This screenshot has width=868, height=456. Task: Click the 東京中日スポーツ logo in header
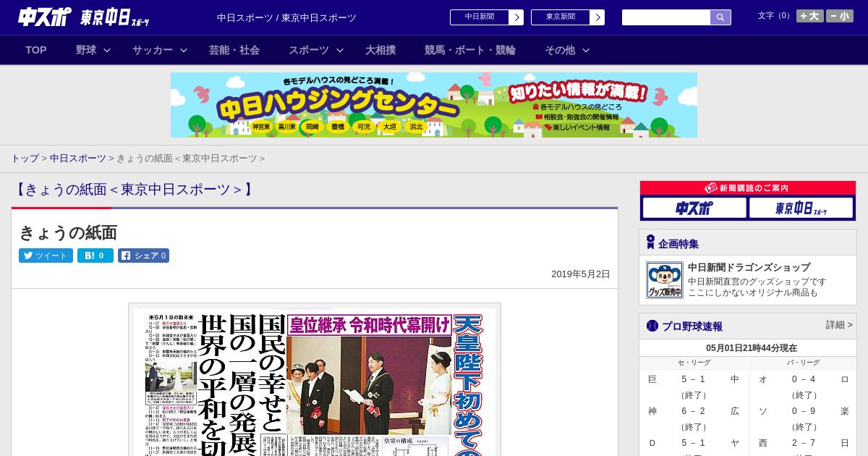pyautogui.click(x=116, y=17)
